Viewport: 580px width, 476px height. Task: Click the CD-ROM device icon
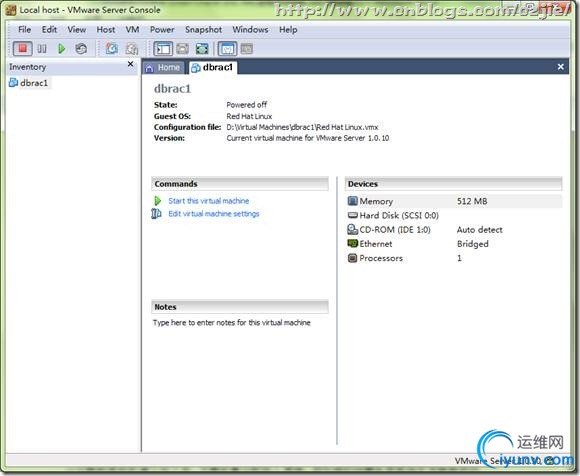353,229
